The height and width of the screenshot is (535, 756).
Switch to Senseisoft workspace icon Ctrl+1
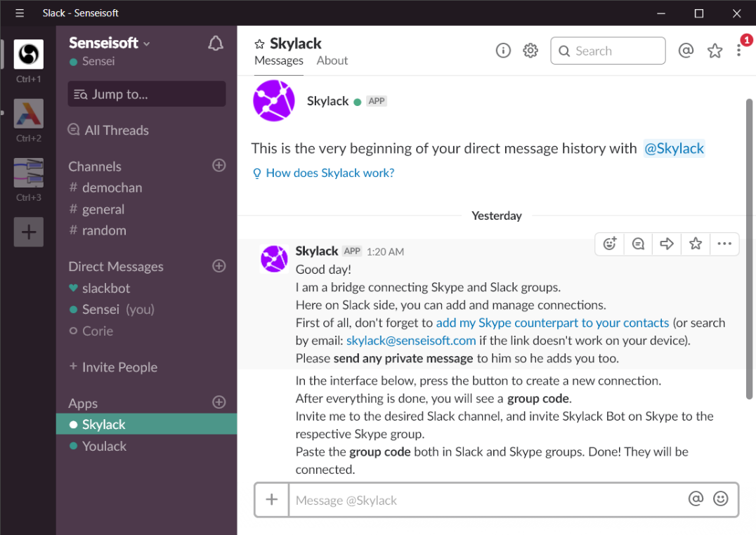point(28,54)
